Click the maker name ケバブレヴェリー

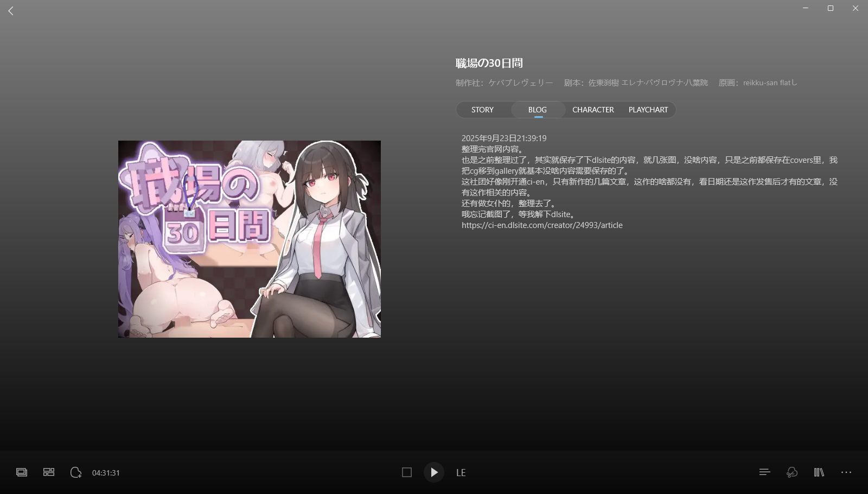point(521,83)
